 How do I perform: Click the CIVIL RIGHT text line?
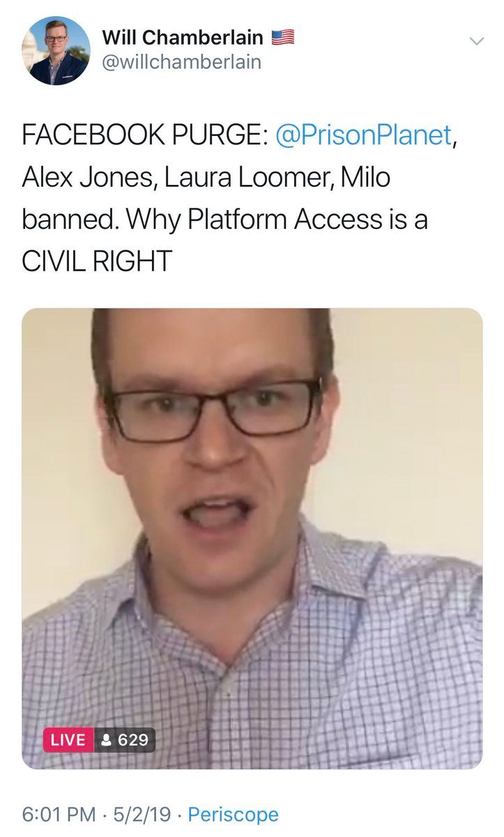pyautogui.click(x=97, y=261)
